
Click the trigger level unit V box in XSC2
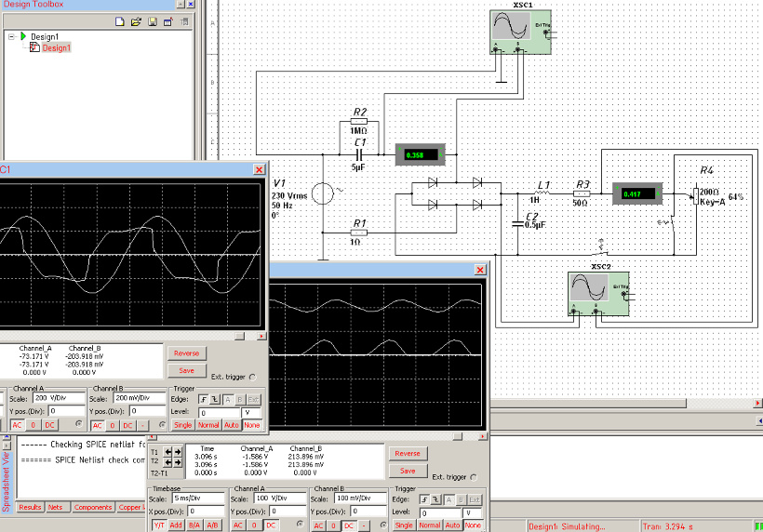(x=473, y=512)
